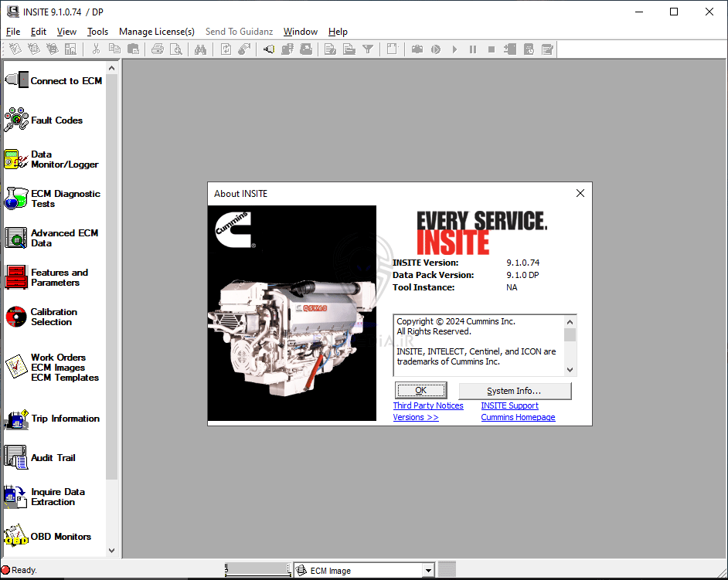Expand the Versions >> link
The height and width of the screenshot is (580, 728).
click(416, 417)
